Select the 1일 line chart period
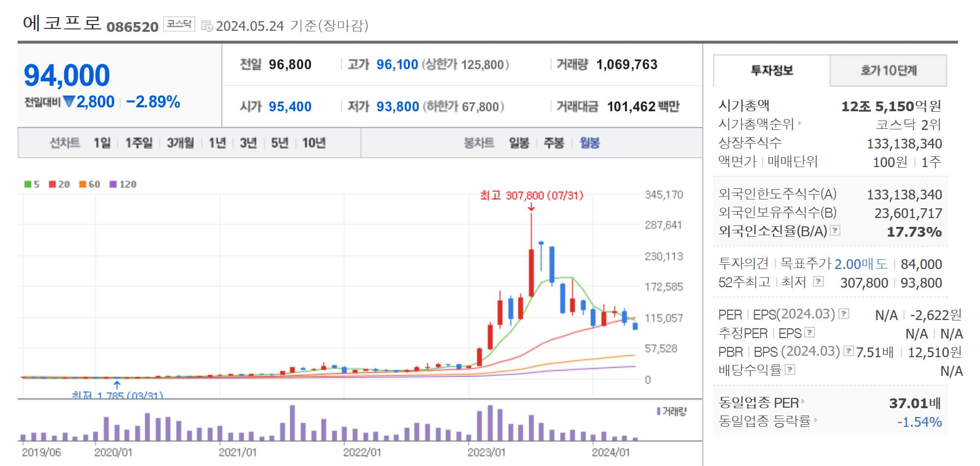Screen dimensions: 980x466 click(x=102, y=143)
